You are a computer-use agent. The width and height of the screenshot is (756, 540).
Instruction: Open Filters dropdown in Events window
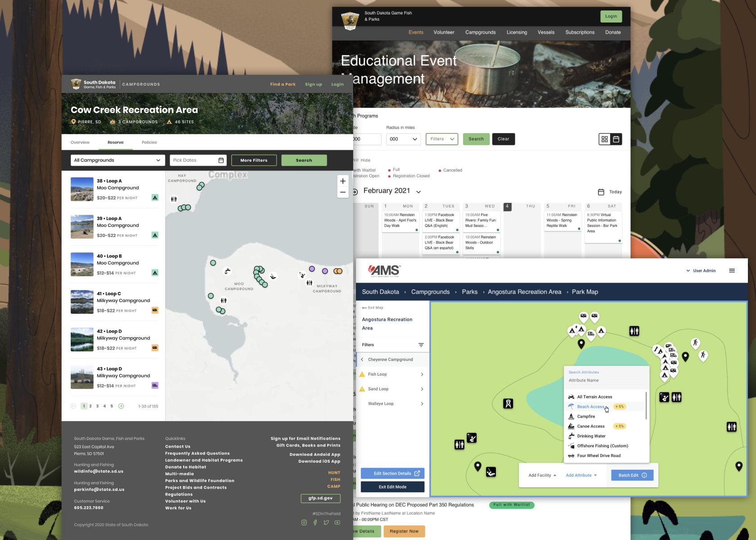tap(442, 139)
